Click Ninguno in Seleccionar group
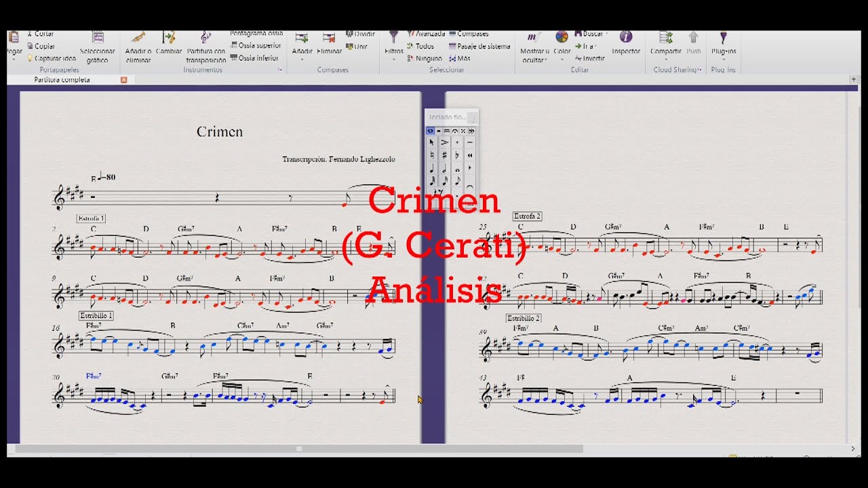 pyautogui.click(x=425, y=58)
